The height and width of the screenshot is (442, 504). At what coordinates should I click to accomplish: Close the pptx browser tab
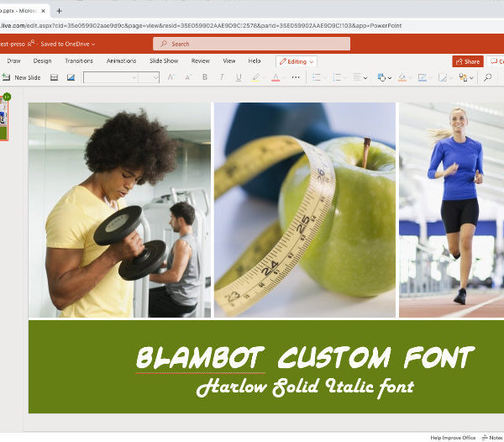point(44,11)
